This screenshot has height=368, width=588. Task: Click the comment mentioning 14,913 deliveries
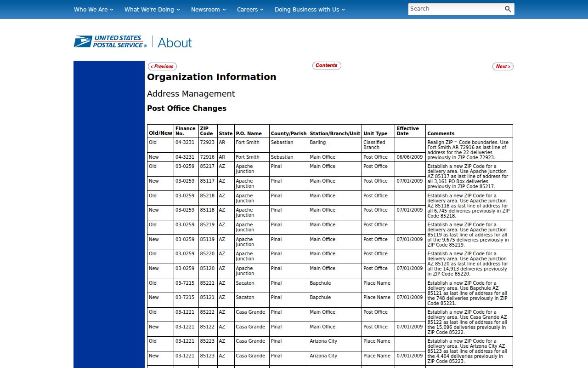click(469, 264)
